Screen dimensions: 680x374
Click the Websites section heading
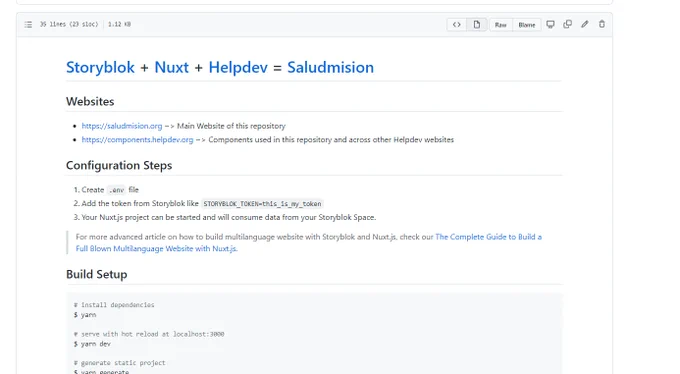[x=90, y=102]
